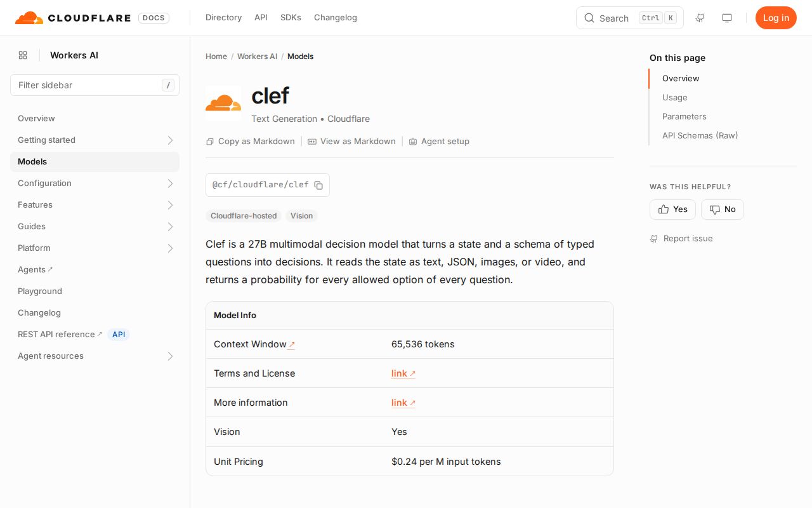The width and height of the screenshot is (812, 508).
Task: Jump to Parameters in On this page
Action: point(684,117)
